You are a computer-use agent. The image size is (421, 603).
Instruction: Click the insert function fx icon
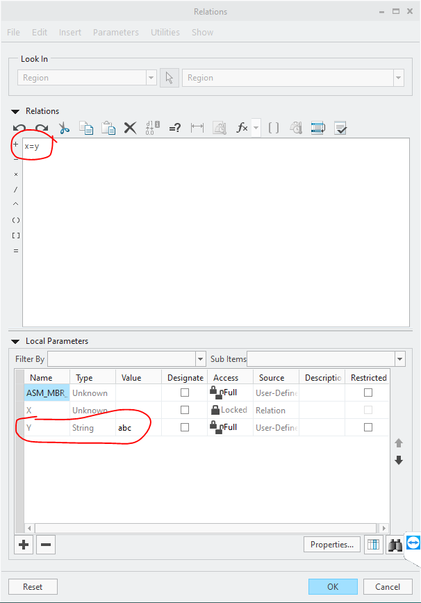242,128
